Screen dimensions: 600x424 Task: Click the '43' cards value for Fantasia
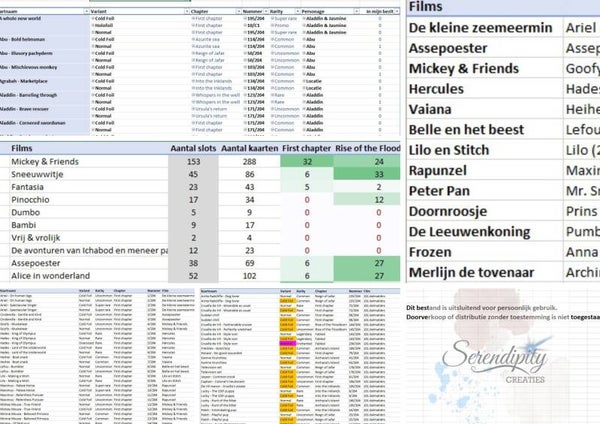tap(249, 187)
